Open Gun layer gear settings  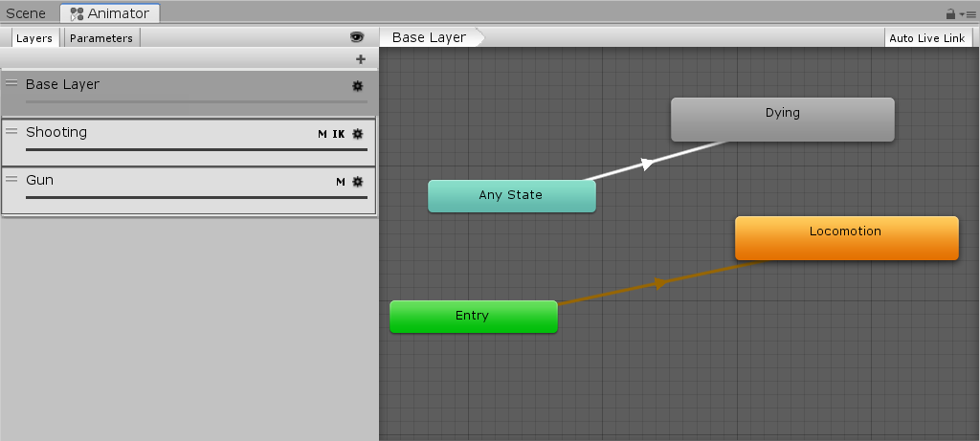click(358, 182)
